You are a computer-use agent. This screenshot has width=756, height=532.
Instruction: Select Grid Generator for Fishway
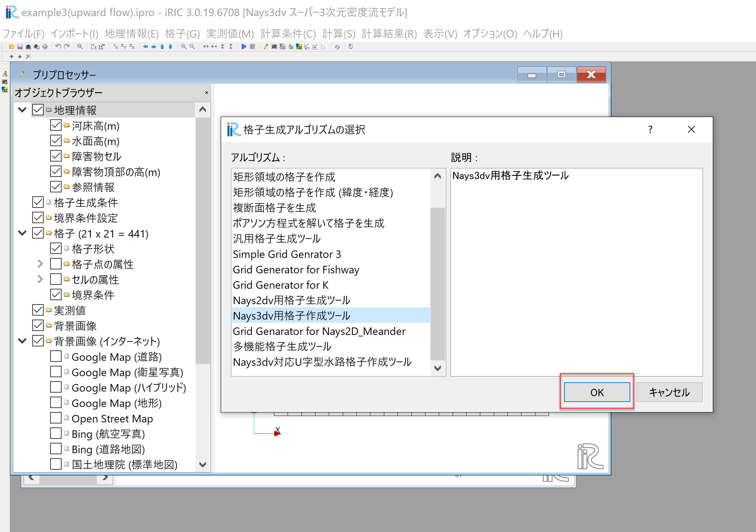331,269
